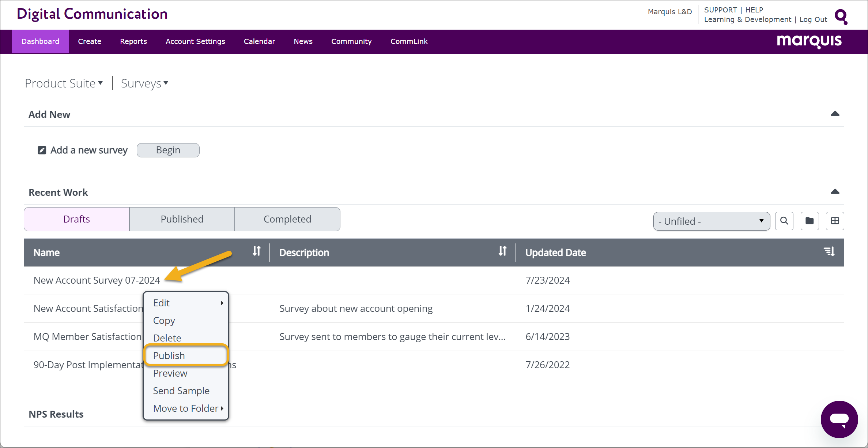This screenshot has width=868, height=448.
Task: Click the Marquis L&D account label
Action: click(x=670, y=12)
